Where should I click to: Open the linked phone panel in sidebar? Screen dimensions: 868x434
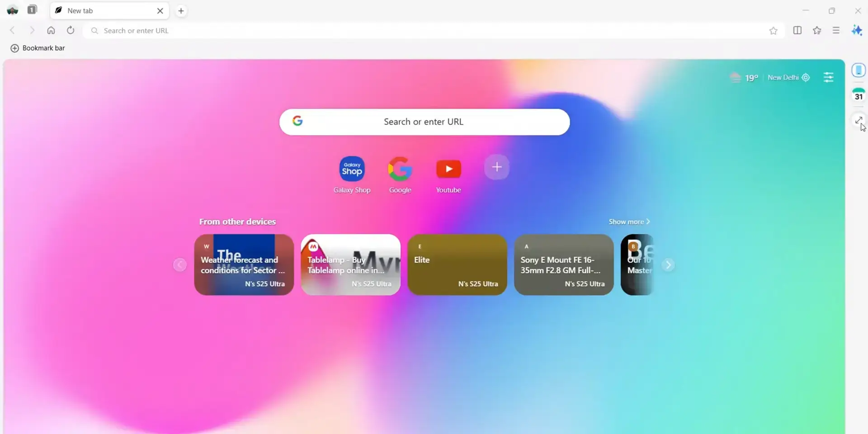[x=859, y=70]
